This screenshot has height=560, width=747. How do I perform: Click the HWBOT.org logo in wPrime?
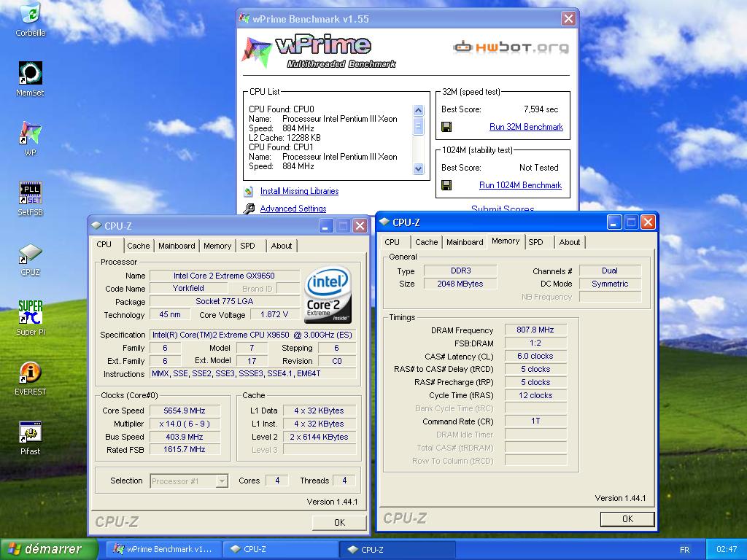[x=511, y=47]
